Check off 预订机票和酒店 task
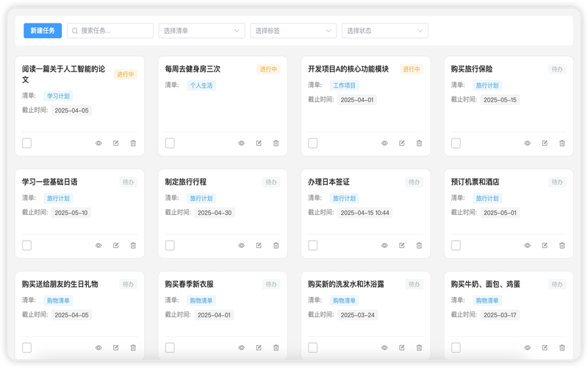 [x=456, y=246]
